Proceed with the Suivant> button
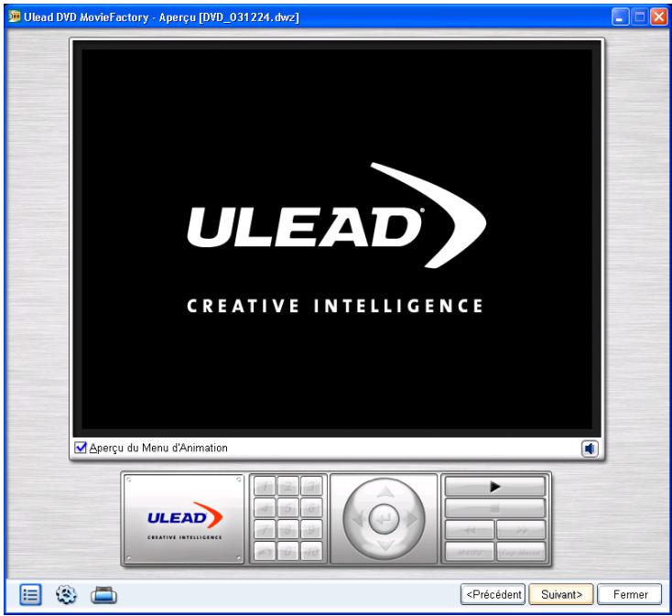The image size is (672, 616). [561, 595]
